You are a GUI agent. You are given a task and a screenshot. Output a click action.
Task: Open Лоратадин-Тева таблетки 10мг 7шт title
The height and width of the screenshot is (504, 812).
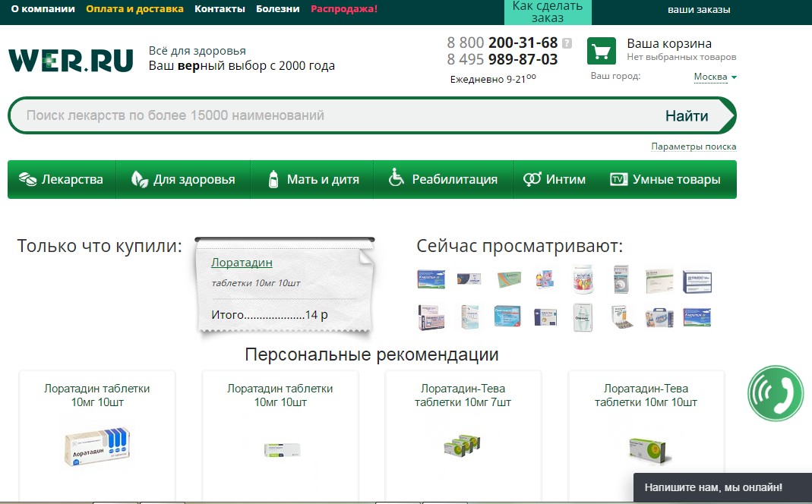(x=463, y=395)
